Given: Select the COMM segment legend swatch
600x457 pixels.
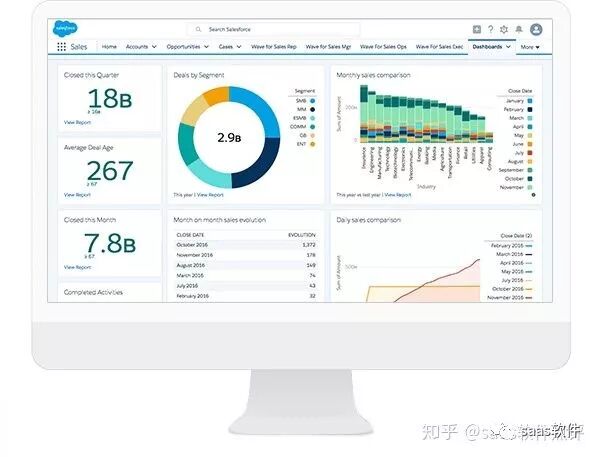Looking at the screenshot, I should coord(312,127).
